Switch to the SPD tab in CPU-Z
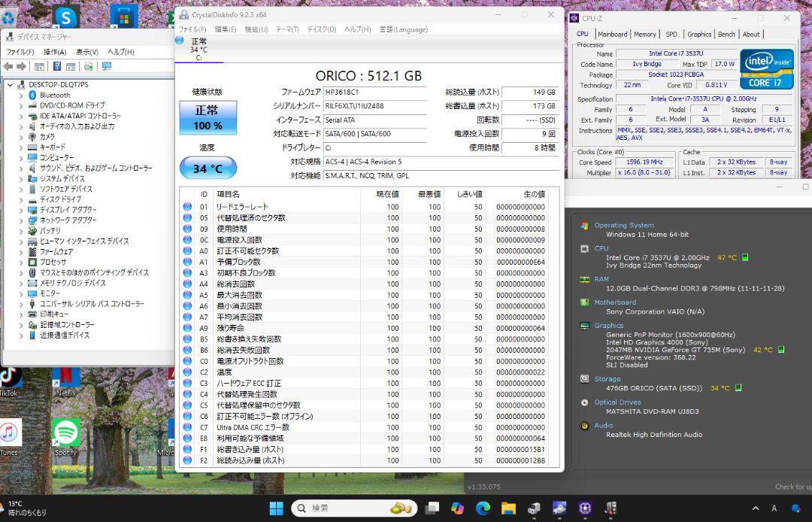 click(671, 34)
